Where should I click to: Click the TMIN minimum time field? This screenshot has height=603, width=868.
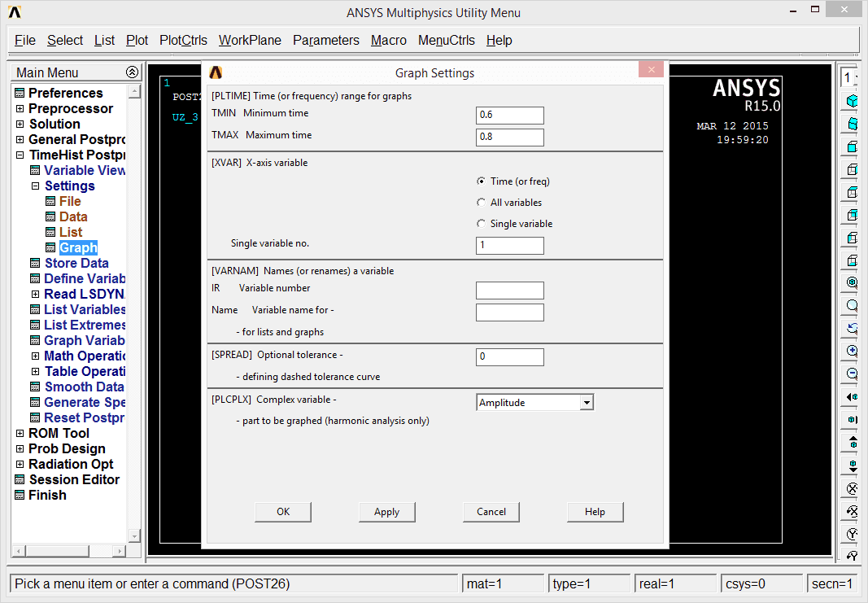[510, 116]
